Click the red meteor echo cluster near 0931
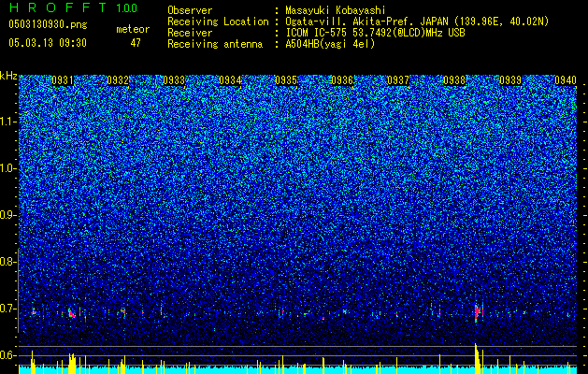This screenshot has width=588, height=374. (71, 313)
